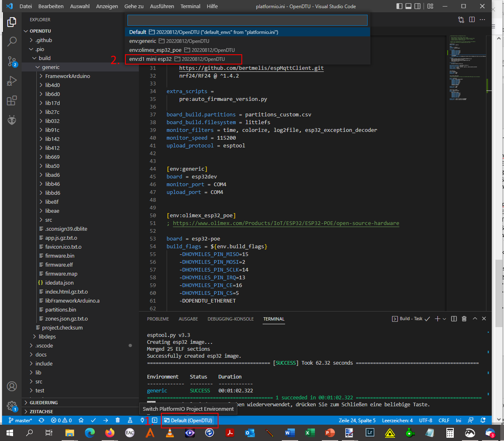Open the Datei menu

26,6
